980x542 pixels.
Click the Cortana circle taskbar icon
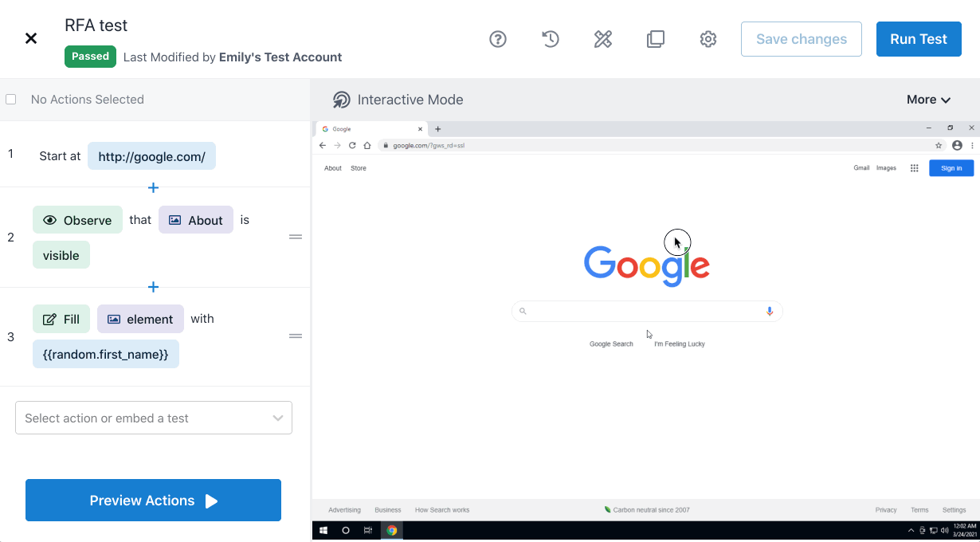pos(346,530)
